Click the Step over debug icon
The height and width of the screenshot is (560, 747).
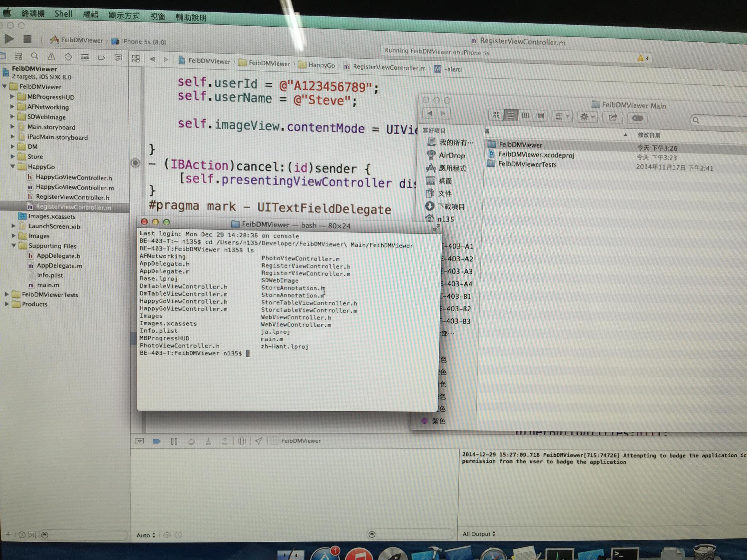[x=191, y=442]
